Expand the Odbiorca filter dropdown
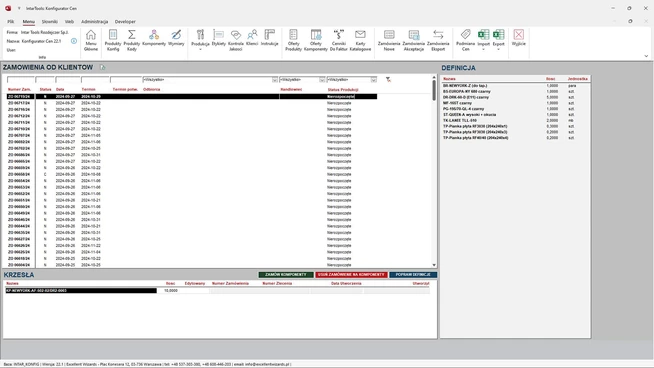 (x=274, y=79)
